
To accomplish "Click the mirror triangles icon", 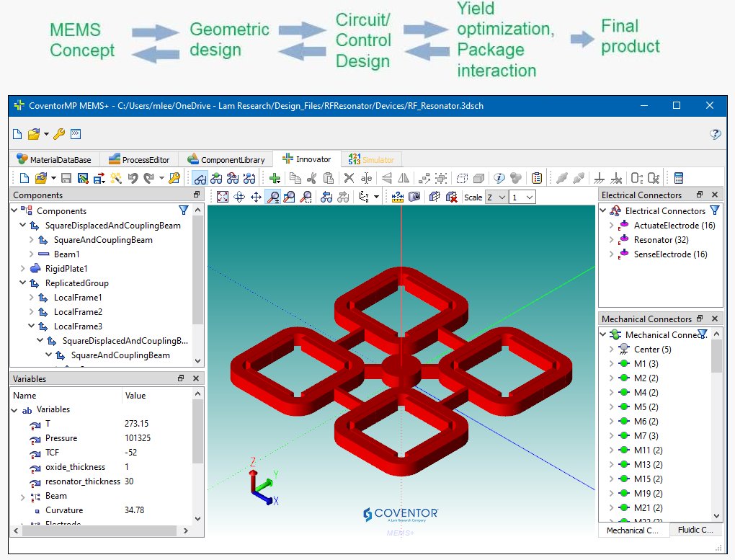I will tap(403, 178).
